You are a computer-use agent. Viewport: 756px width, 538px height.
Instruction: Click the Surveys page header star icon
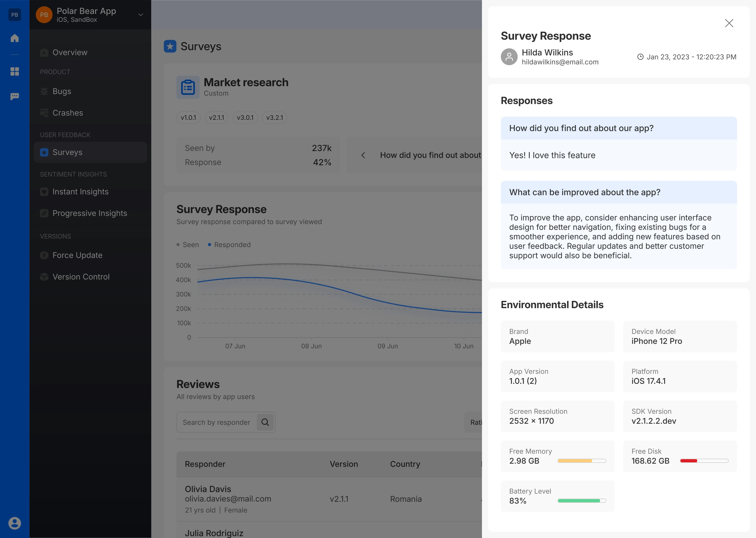click(x=170, y=46)
